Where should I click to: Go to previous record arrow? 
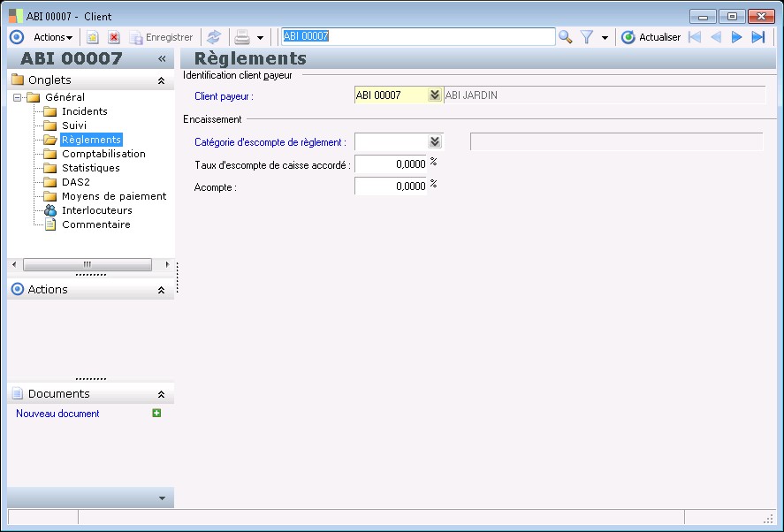click(716, 37)
